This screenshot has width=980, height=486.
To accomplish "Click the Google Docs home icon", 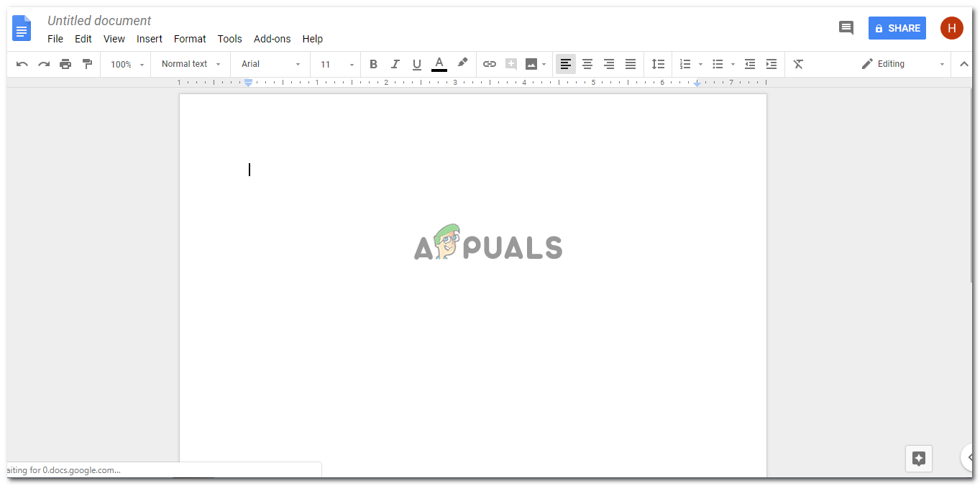I will (22, 29).
